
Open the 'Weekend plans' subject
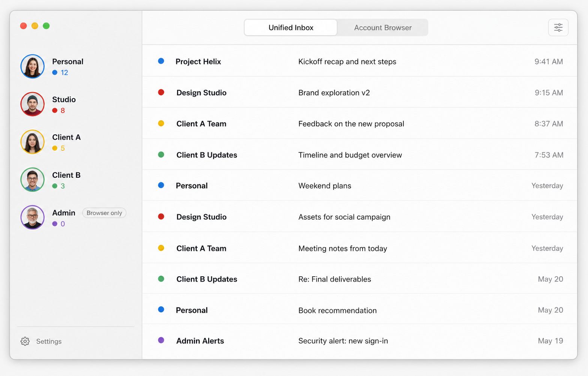coord(325,186)
